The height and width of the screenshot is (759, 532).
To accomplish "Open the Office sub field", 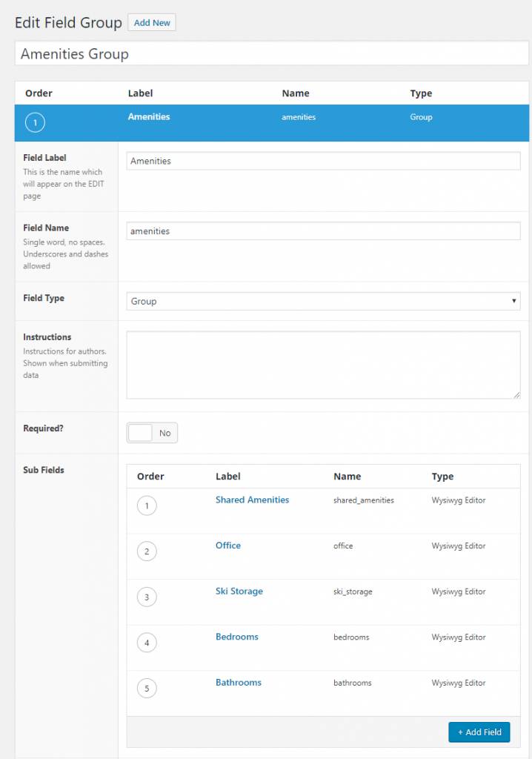I will pyautogui.click(x=228, y=546).
